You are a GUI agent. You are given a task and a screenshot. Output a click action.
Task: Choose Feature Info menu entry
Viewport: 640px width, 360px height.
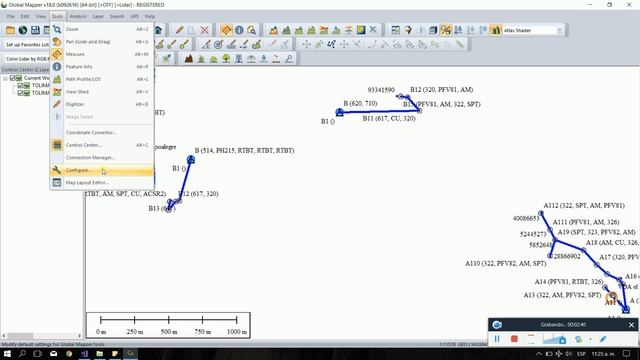(102, 67)
